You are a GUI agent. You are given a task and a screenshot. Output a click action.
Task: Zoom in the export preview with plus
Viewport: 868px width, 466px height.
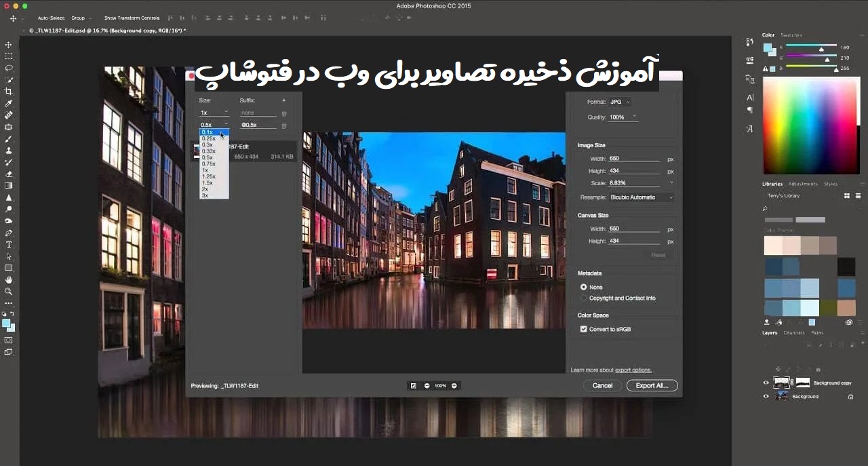pos(454,386)
